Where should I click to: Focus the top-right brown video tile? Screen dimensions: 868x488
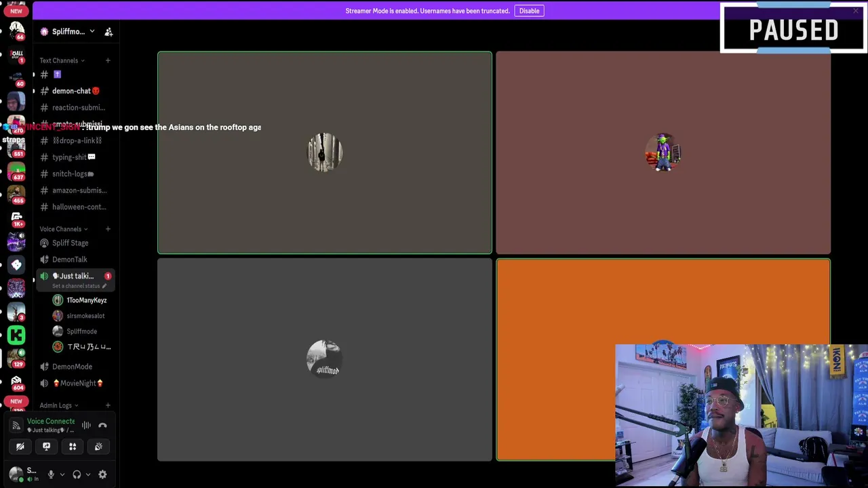(663, 152)
